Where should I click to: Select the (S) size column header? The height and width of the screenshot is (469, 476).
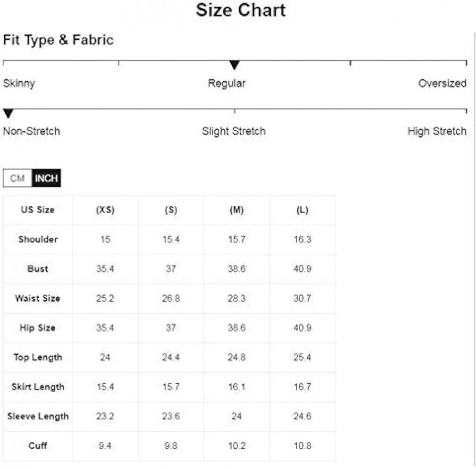click(171, 210)
